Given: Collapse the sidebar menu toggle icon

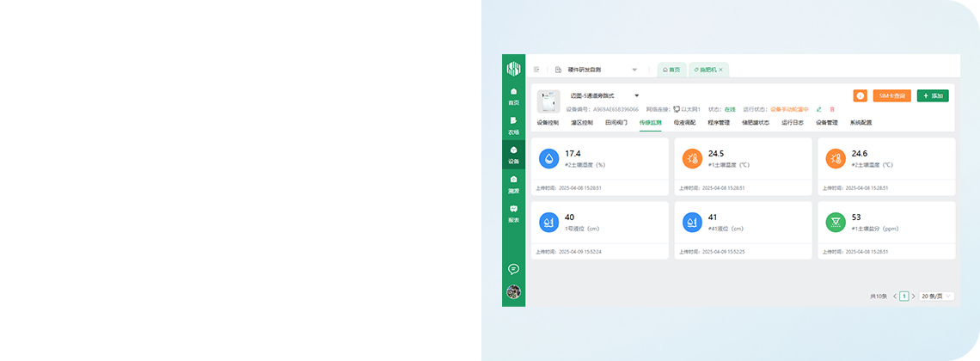Looking at the screenshot, I should point(536,70).
